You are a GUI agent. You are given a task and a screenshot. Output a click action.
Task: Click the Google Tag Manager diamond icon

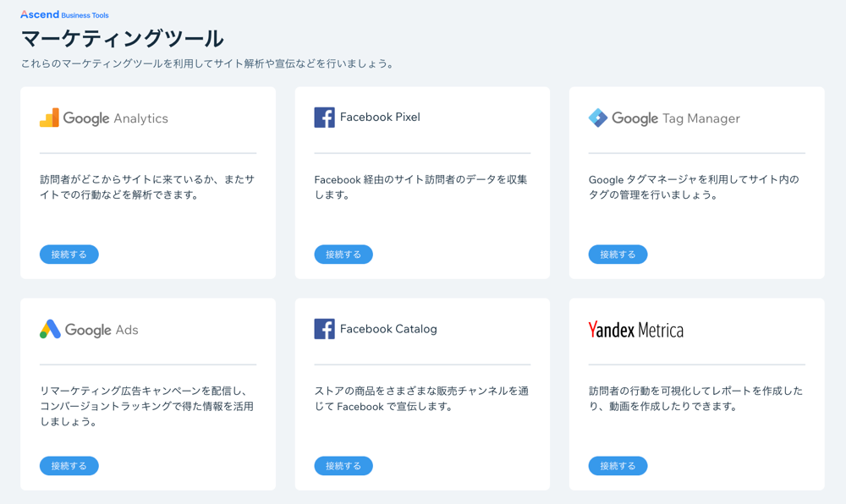coord(598,118)
